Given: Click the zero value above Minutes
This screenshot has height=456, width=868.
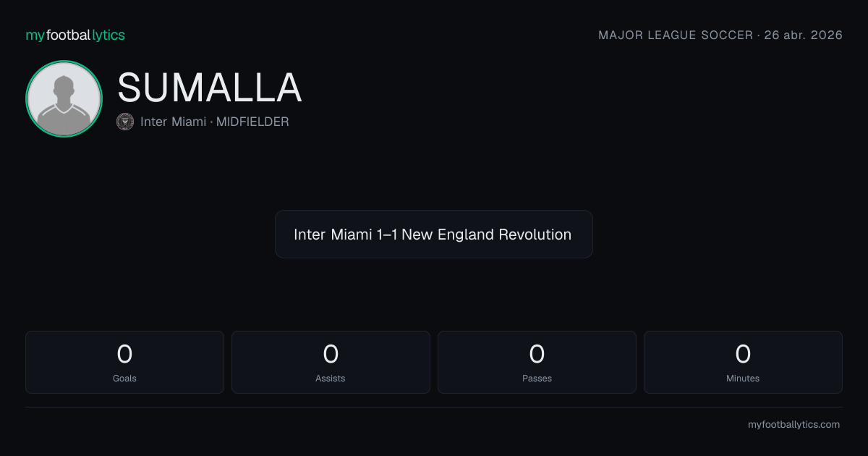Looking at the screenshot, I should point(743,354).
